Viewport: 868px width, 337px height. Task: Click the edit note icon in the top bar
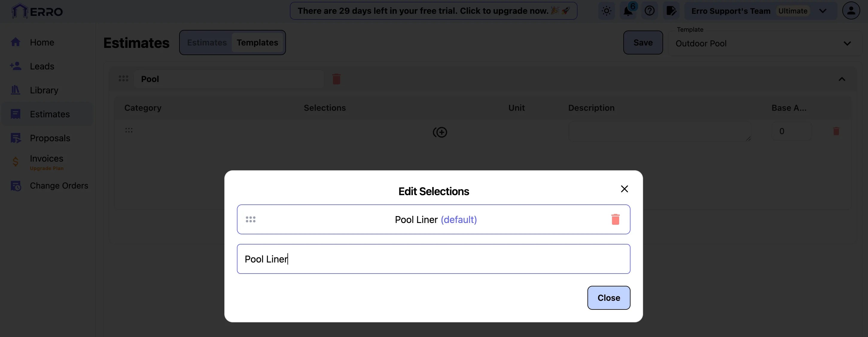coord(671,11)
